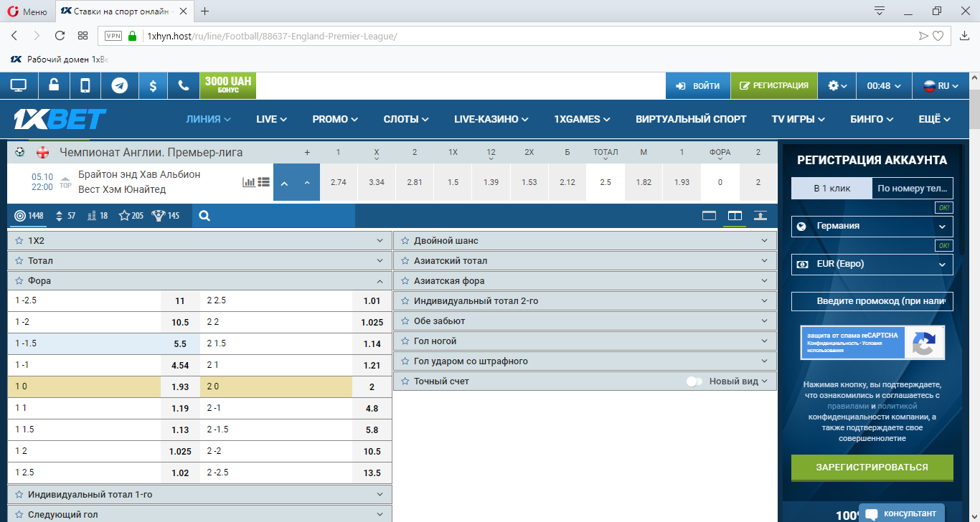Open the Германия country dropdown
This screenshot has width=980, height=522.
(x=872, y=226)
